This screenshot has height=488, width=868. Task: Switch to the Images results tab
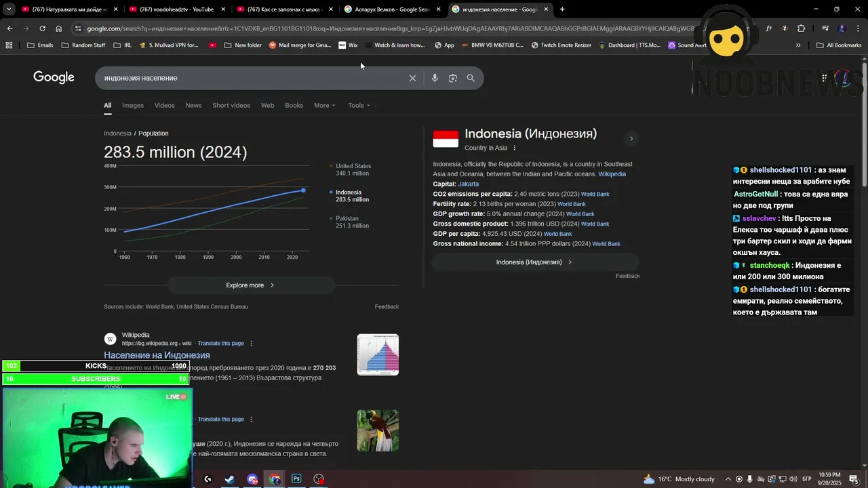click(133, 105)
